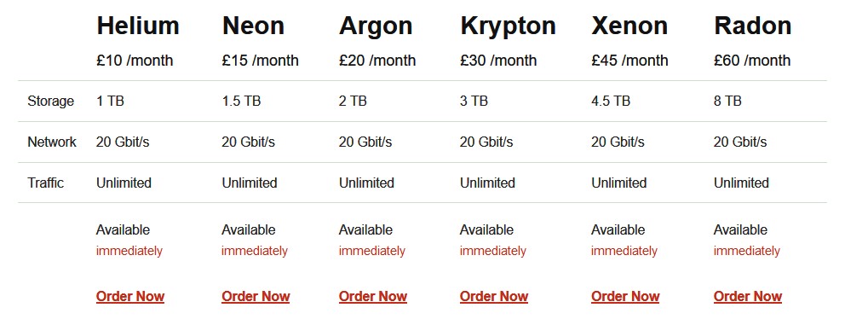Click Order Now under the Radon plan
868x325 pixels.
pyautogui.click(x=748, y=297)
